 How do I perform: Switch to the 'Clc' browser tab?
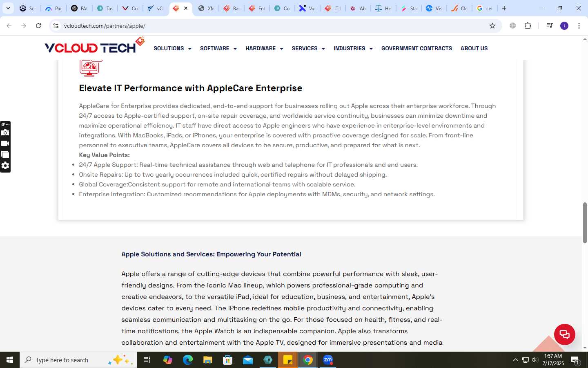pos(459,8)
